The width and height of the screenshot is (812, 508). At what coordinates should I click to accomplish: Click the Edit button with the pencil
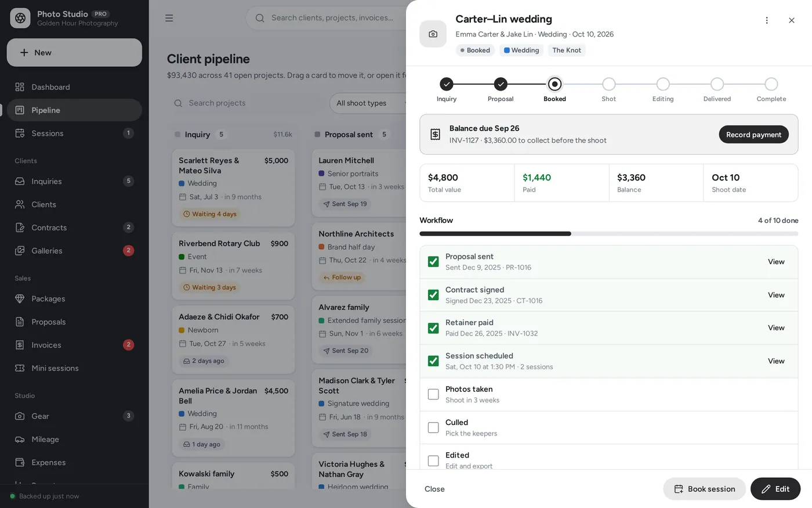775,489
